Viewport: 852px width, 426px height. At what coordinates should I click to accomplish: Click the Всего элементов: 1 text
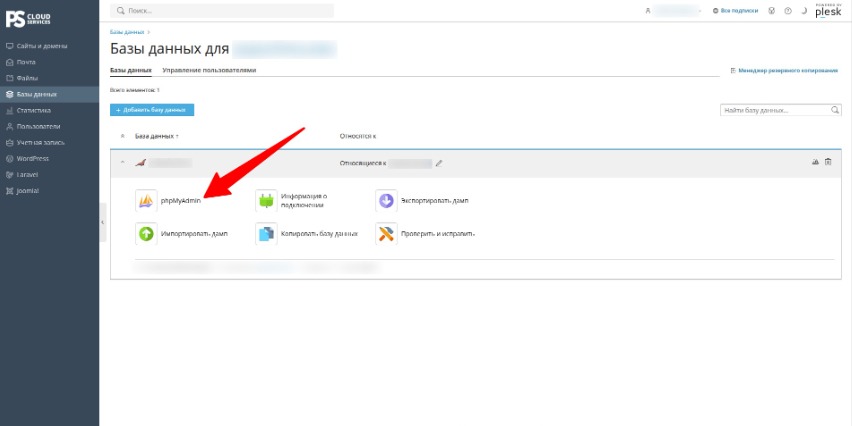click(135, 90)
